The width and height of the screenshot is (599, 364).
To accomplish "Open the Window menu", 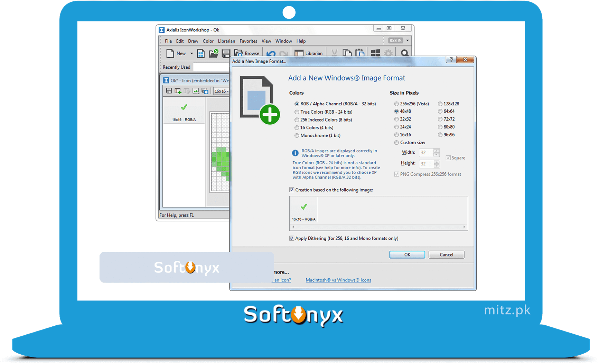I will (283, 41).
